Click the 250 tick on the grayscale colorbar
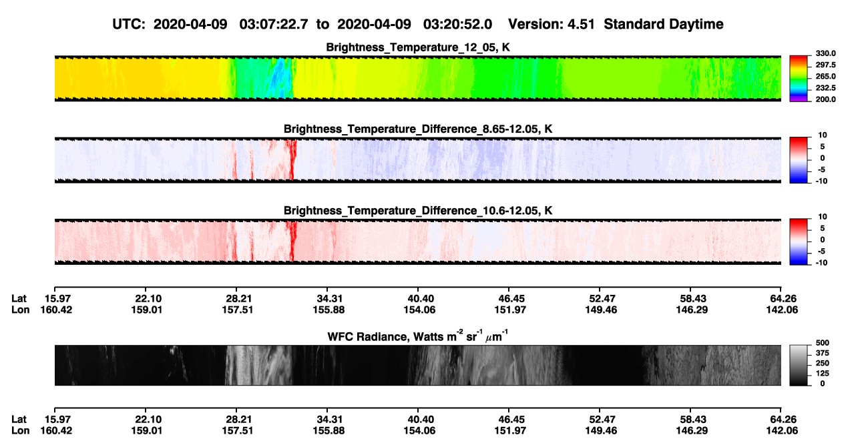Screen dimensions: 868x445 [822, 364]
